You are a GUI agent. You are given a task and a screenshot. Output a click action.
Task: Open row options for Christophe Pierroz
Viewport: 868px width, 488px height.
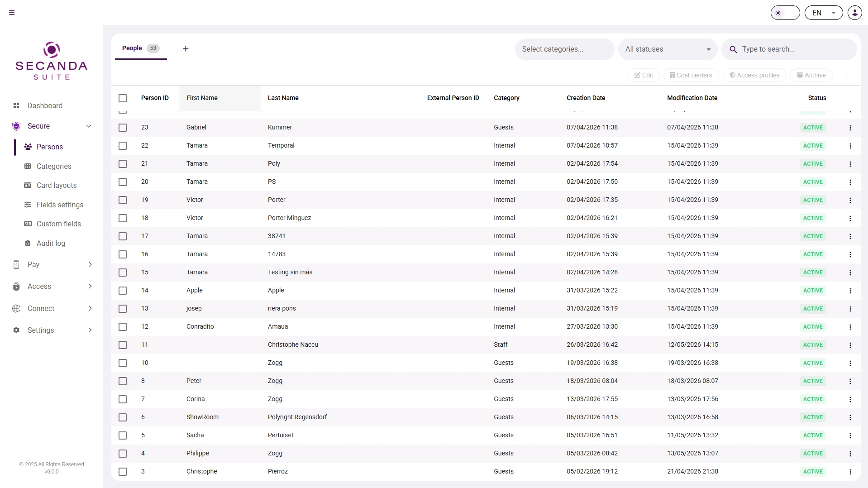tap(850, 472)
